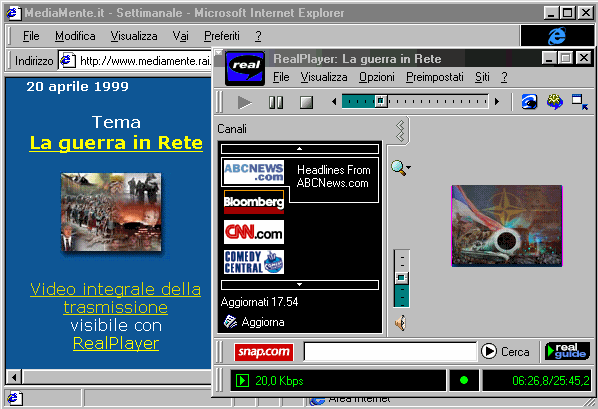Open the Preimpostati menu
This screenshot has width=598, height=409.
coord(434,77)
